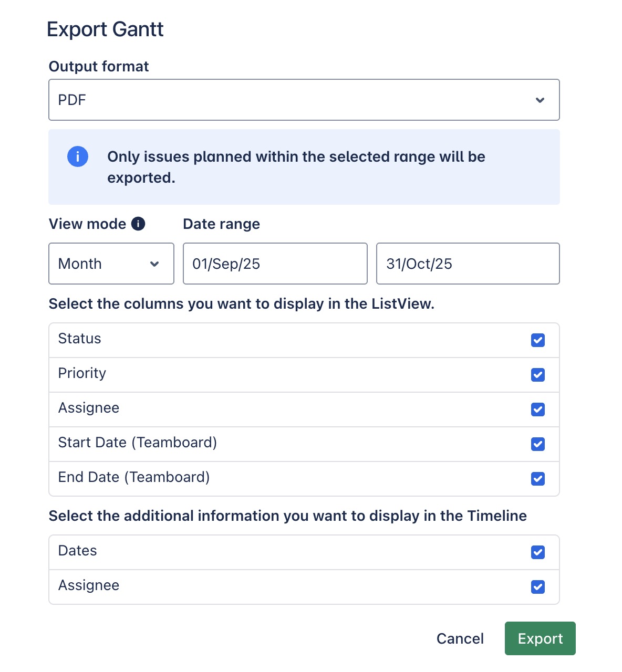Uncheck the Priority column checkbox
This screenshot has width=622, height=672.
point(537,375)
